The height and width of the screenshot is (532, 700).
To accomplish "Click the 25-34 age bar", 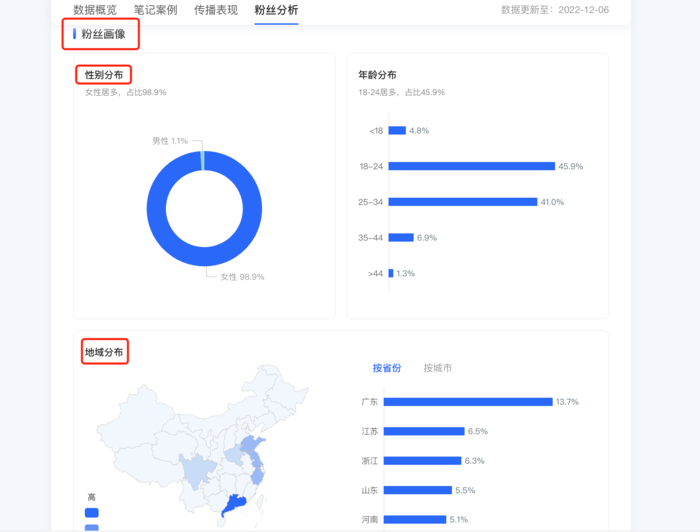I will [x=462, y=202].
